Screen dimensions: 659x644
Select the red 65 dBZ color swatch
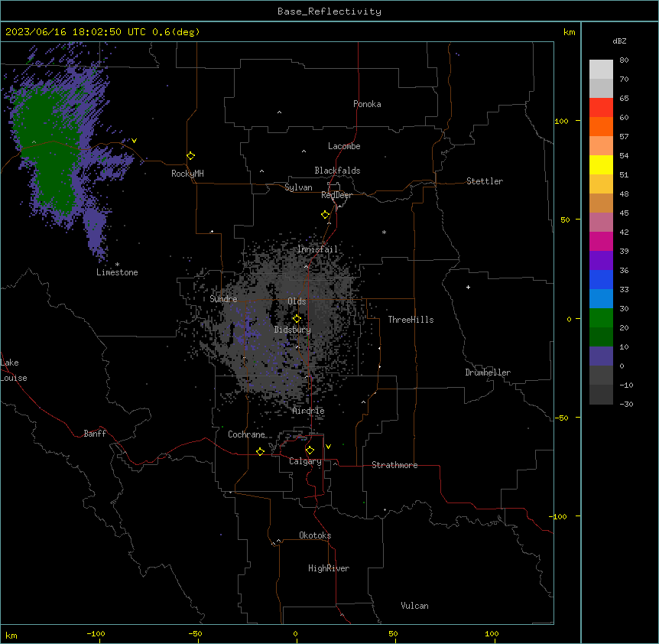tap(601, 107)
